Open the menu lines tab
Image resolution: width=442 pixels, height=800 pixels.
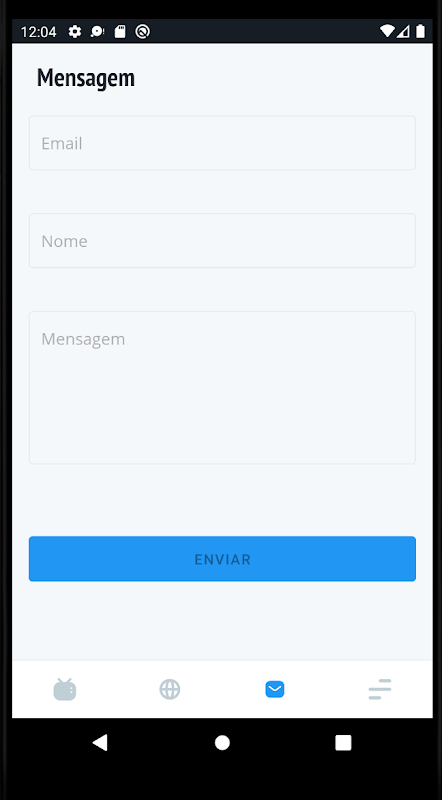[380, 689]
